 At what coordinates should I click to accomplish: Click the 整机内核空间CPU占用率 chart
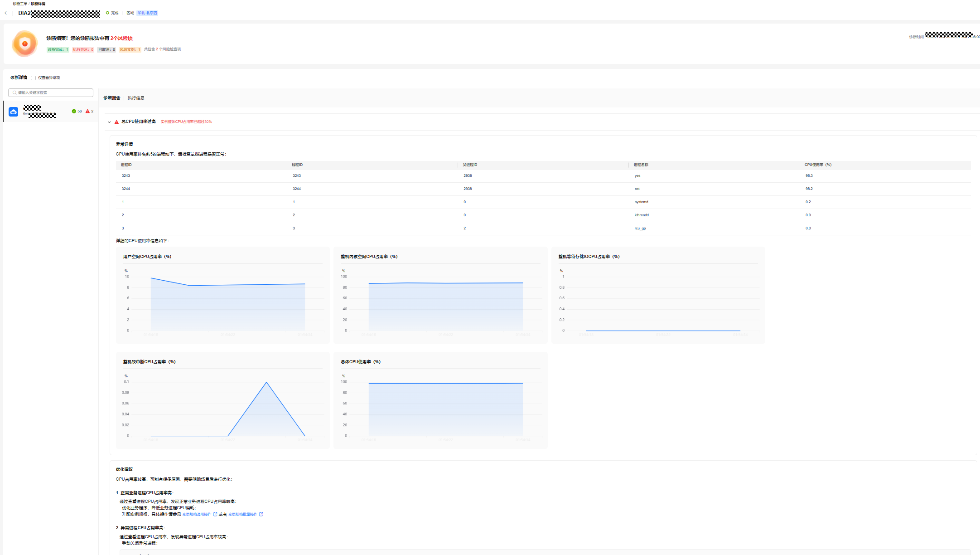pos(440,295)
